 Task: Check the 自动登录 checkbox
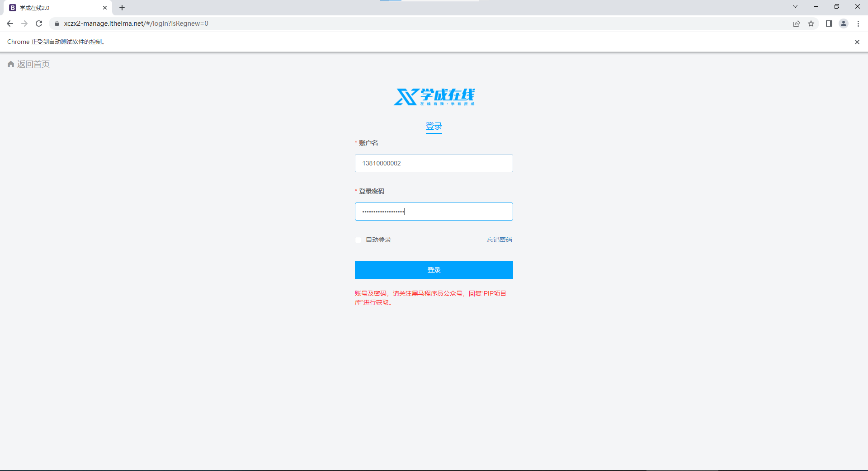358,240
